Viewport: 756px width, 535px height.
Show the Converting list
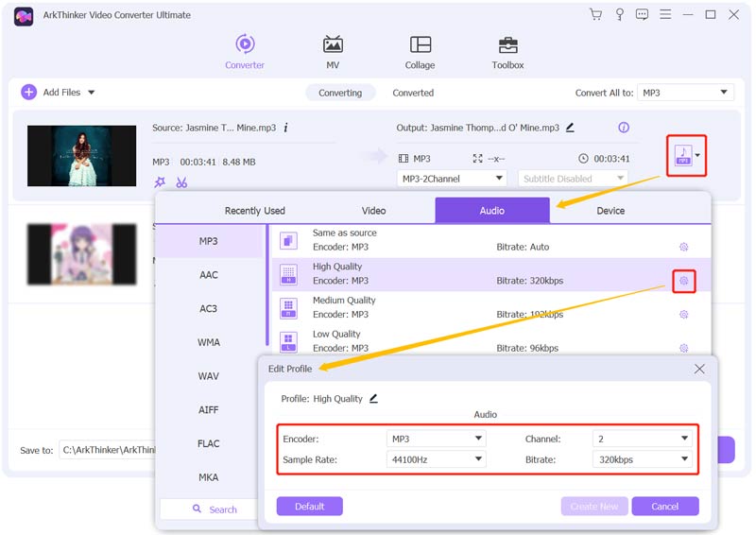coord(340,93)
